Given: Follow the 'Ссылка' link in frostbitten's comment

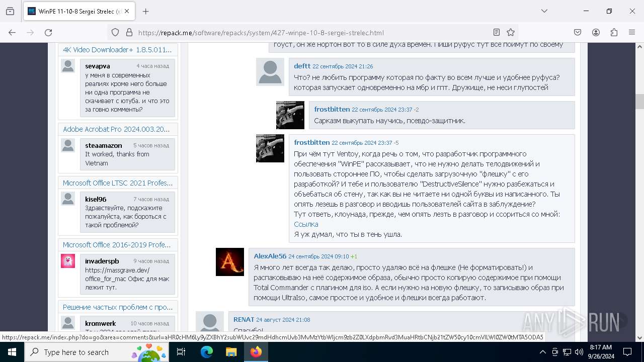Looking at the screenshot, I should 306,224.
